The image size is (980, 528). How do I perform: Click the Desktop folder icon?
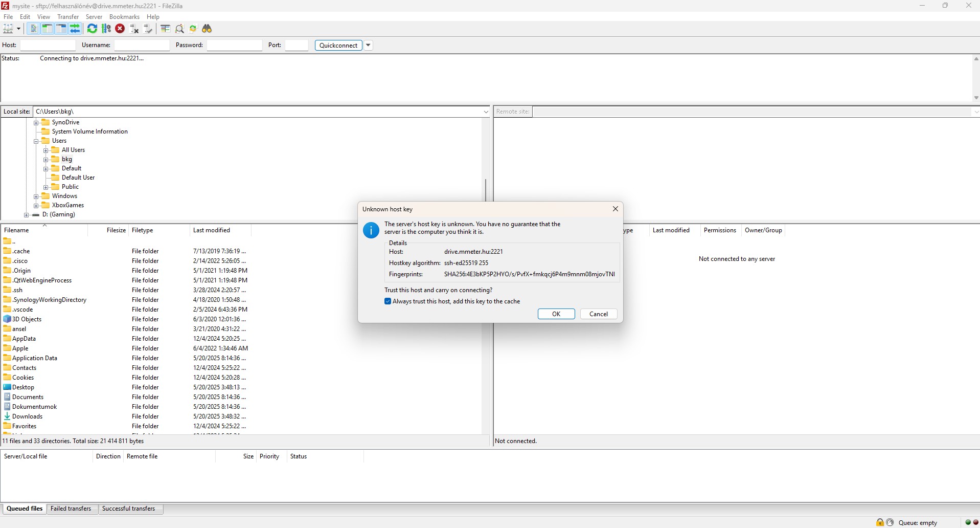7,387
